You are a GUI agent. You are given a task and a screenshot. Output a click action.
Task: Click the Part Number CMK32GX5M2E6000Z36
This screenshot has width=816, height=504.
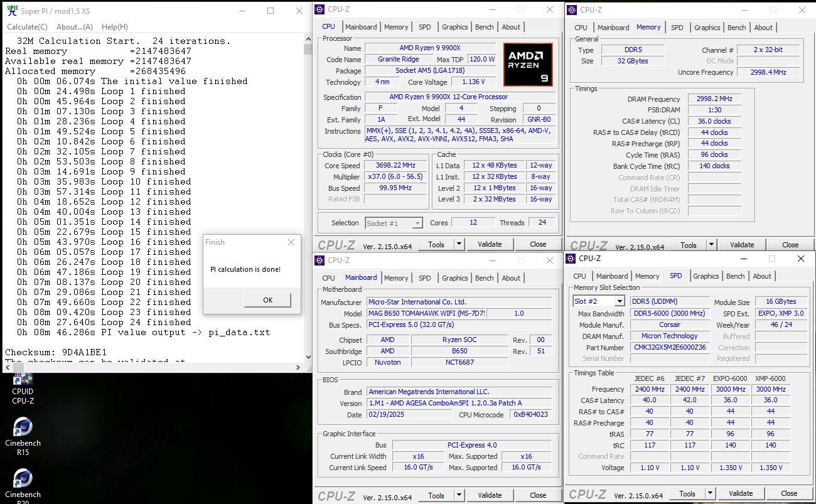pyautogui.click(x=669, y=347)
